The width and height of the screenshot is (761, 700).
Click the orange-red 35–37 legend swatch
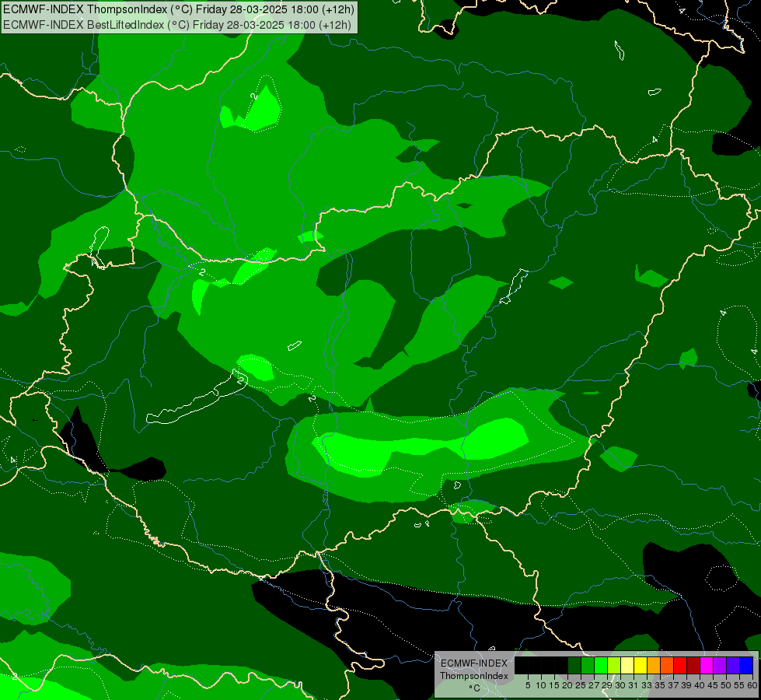click(667, 665)
